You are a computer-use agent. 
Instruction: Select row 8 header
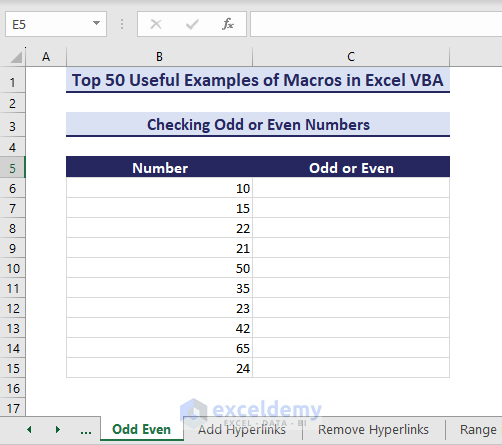pos(12,229)
